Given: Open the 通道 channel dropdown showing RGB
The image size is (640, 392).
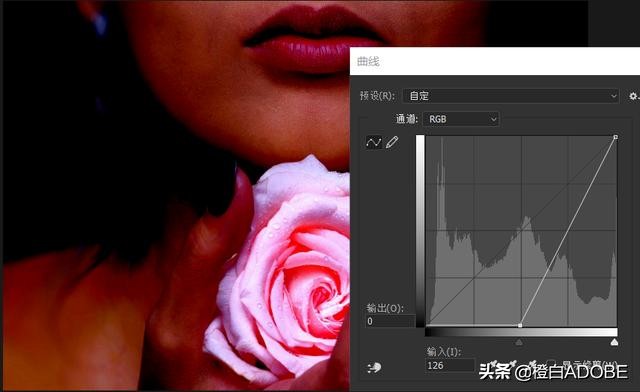Looking at the screenshot, I should tap(461, 119).
